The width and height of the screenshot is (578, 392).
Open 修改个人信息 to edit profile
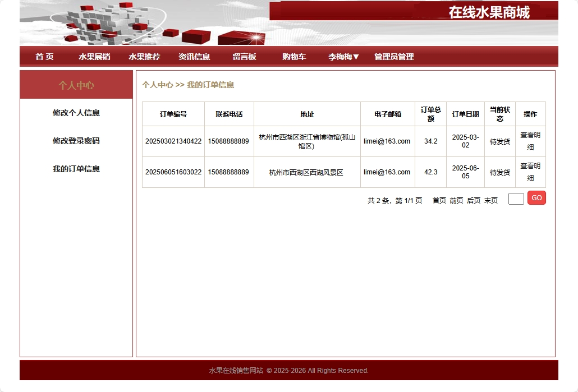(x=75, y=113)
